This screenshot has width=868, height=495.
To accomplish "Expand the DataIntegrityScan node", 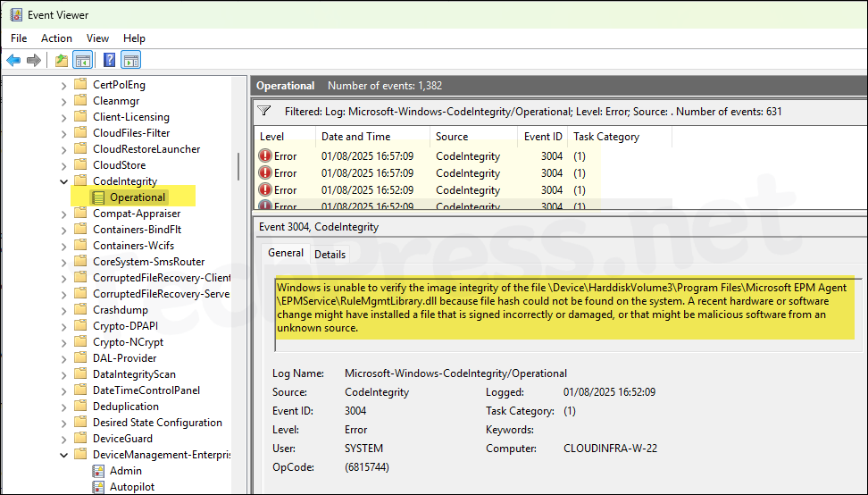I will tap(63, 375).
